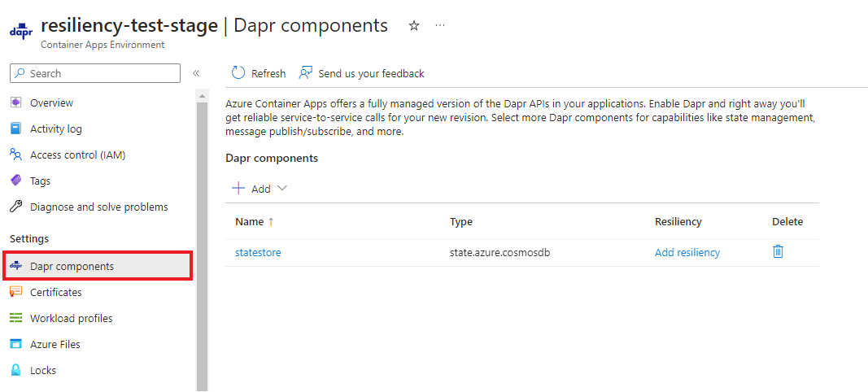Open Diagnose and solve problems

(x=99, y=207)
